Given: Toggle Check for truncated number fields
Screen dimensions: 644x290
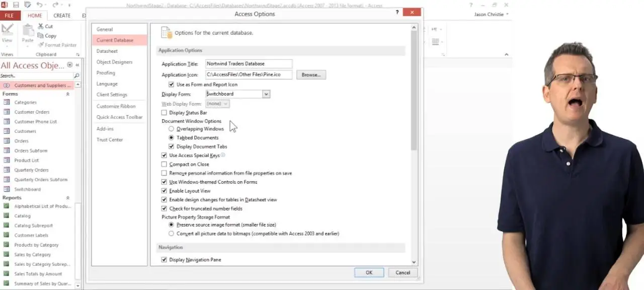Looking at the screenshot, I should coord(164,208).
